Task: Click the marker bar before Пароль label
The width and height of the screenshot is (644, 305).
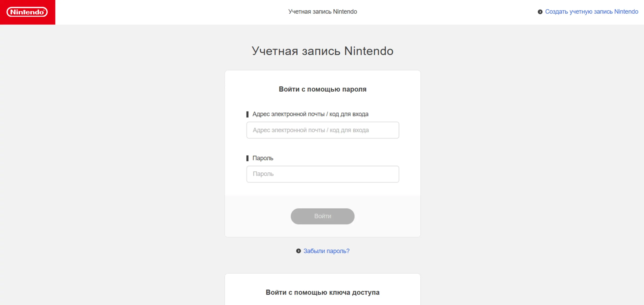Action: coord(247,158)
